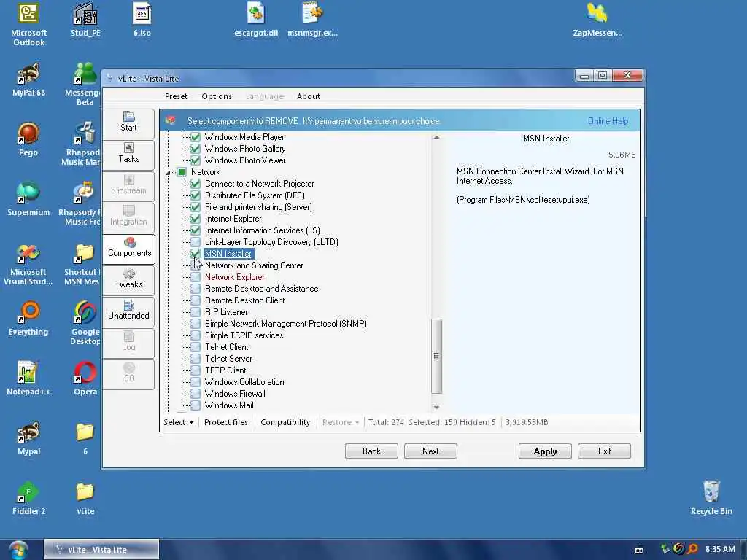This screenshot has height=560, width=747.
Task: Open Microsoft Outlook desktop icon
Action: point(28,25)
